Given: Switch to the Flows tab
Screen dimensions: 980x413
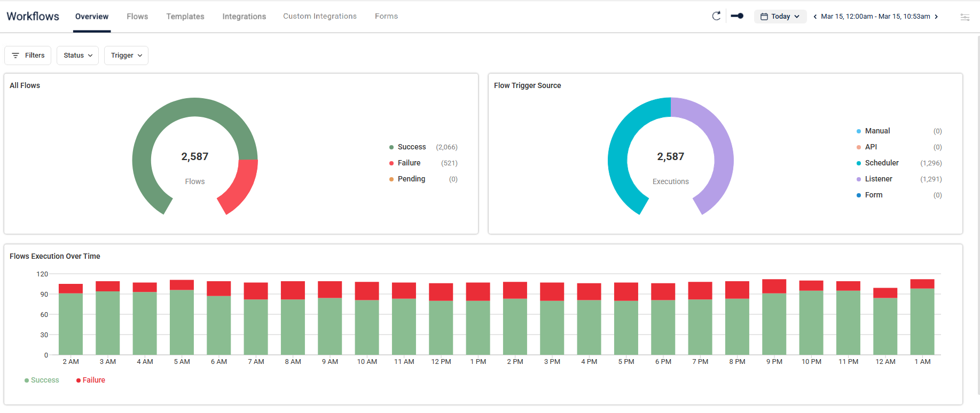Looking at the screenshot, I should pyautogui.click(x=137, y=17).
